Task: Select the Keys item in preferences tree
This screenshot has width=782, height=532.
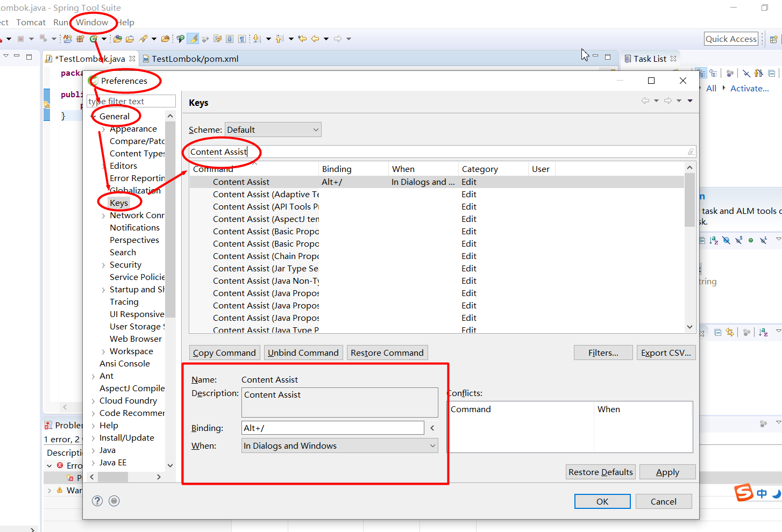Action: click(119, 203)
